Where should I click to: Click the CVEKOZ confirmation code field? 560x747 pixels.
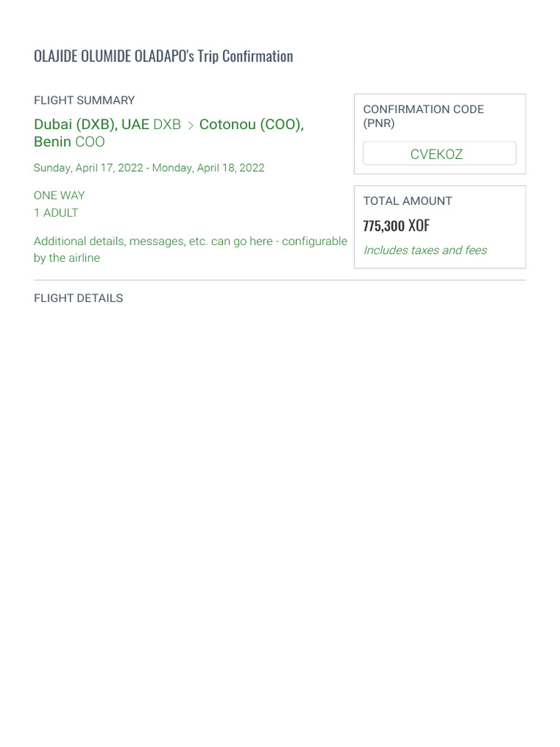(439, 154)
